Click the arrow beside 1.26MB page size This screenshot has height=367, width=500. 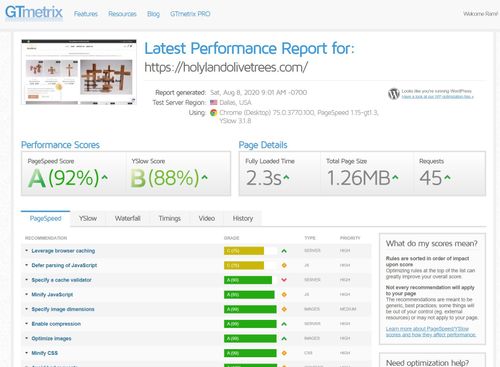click(x=395, y=177)
